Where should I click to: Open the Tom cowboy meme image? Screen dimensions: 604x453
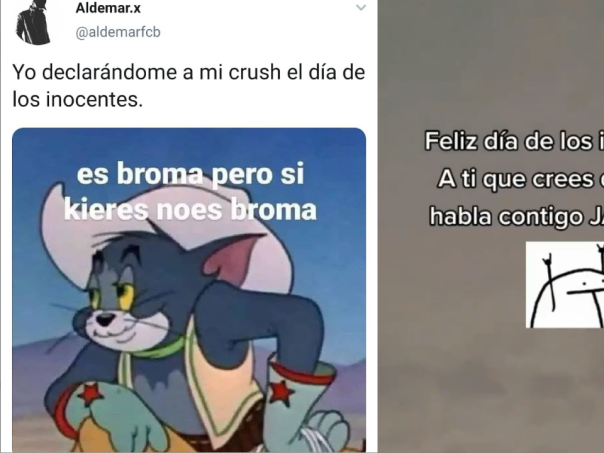pyautogui.click(x=189, y=290)
